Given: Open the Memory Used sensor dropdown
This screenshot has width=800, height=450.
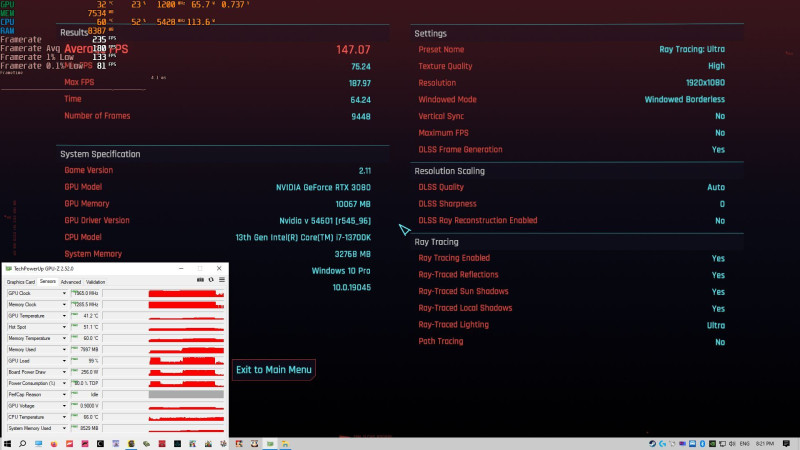Looking at the screenshot, I should click(64, 349).
